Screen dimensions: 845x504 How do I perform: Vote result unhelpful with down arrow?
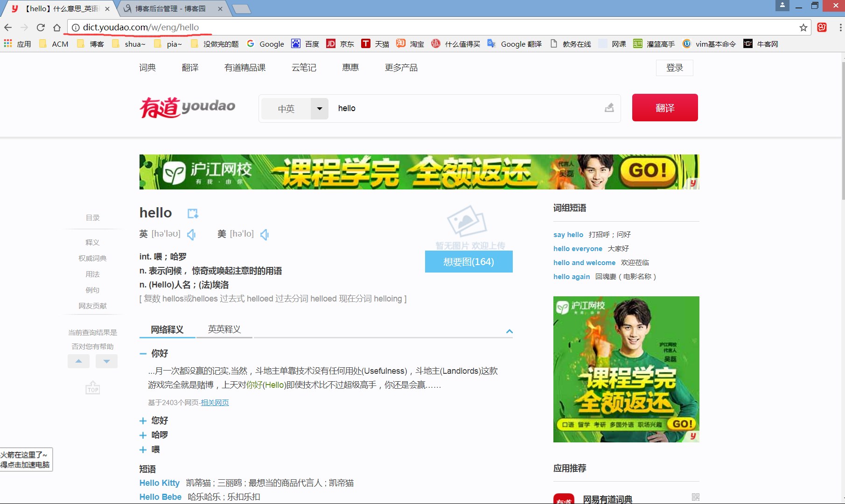tap(106, 361)
